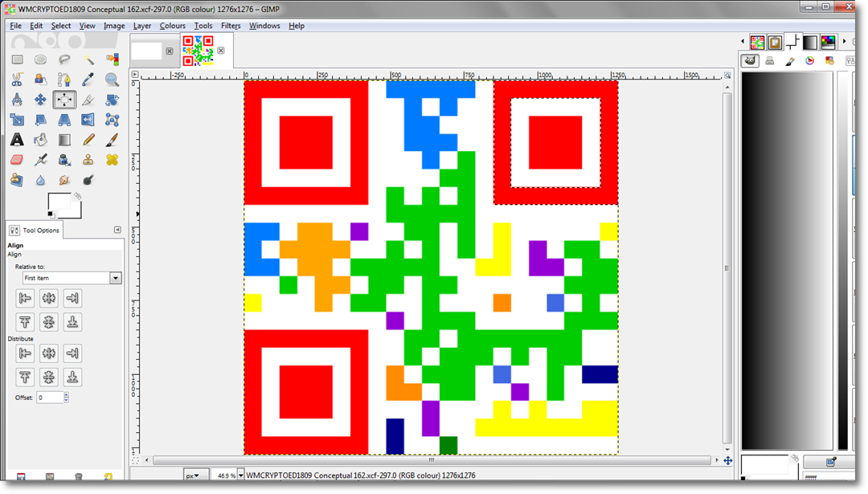Open the Windows menu
The width and height of the screenshot is (868, 494).
click(x=264, y=26)
